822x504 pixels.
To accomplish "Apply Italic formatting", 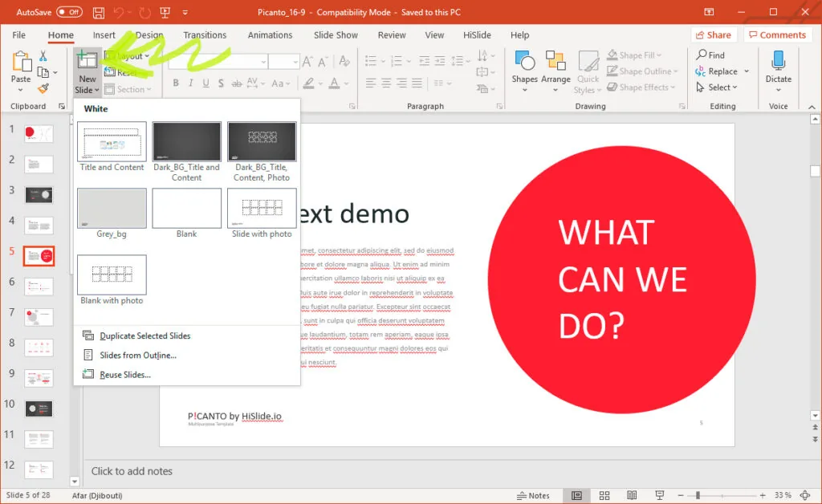I will tap(191, 83).
